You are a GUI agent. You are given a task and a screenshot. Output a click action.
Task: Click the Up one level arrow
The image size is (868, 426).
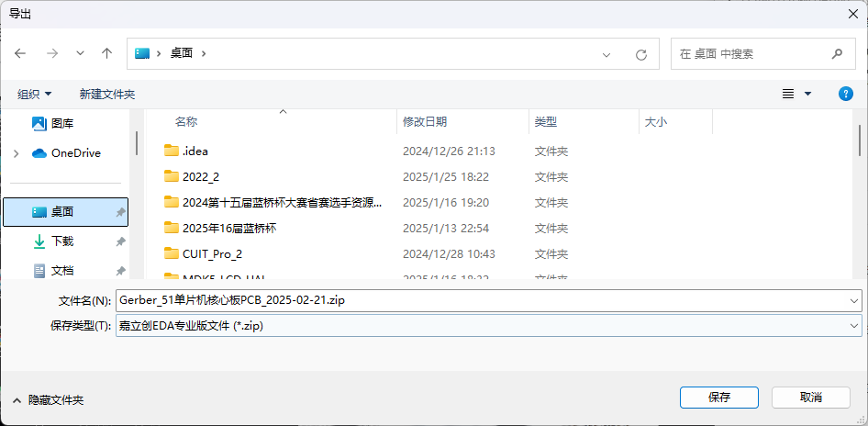(106, 54)
